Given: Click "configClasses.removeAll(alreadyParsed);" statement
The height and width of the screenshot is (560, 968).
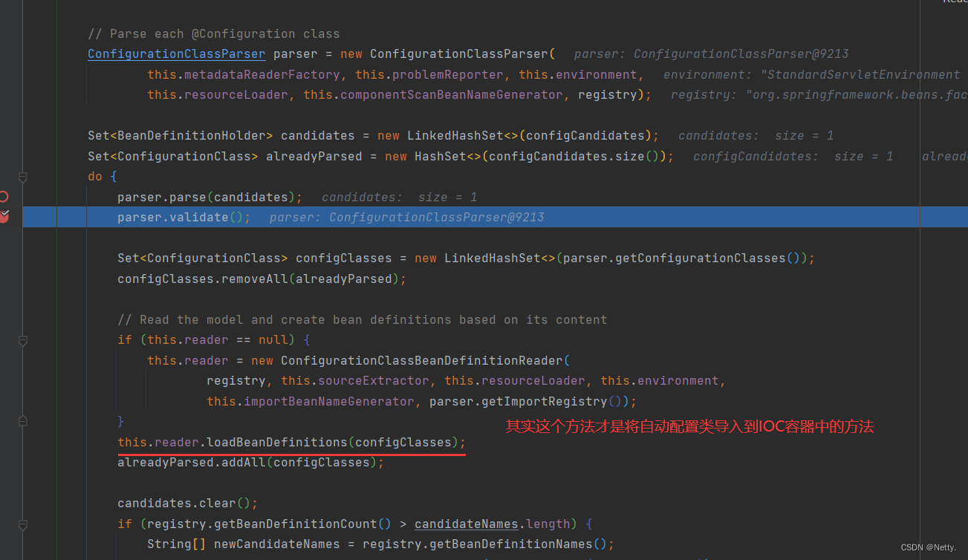Looking at the screenshot, I should click(x=262, y=279).
